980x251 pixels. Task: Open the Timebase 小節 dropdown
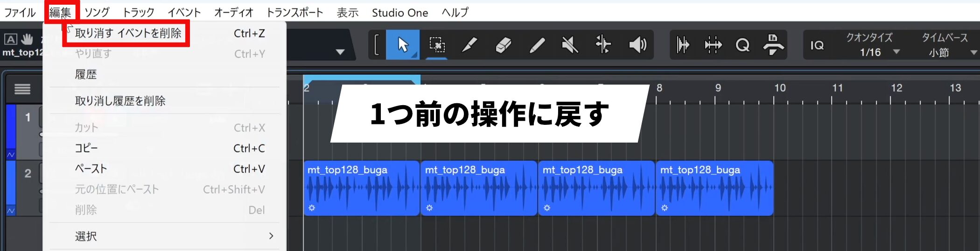[x=973, y=52]
